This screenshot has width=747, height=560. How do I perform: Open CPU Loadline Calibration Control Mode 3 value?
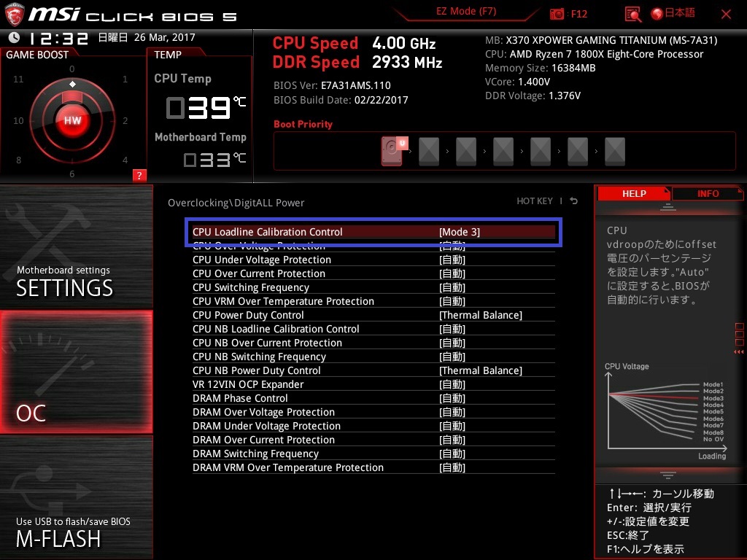click(460, 232)
